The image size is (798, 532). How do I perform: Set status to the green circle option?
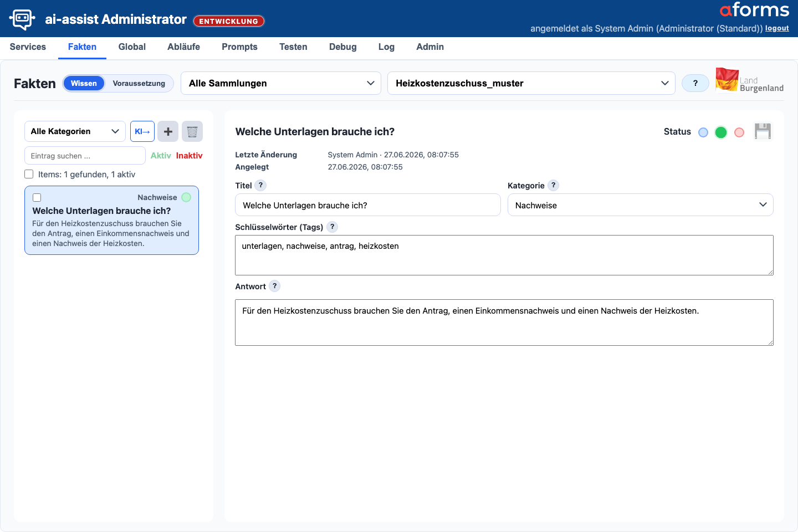(x=721, y=132)
